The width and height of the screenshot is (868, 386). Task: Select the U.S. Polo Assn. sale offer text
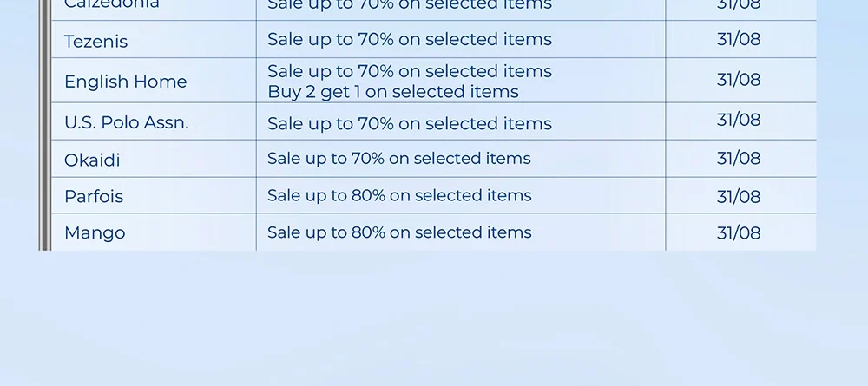[410, 124]
